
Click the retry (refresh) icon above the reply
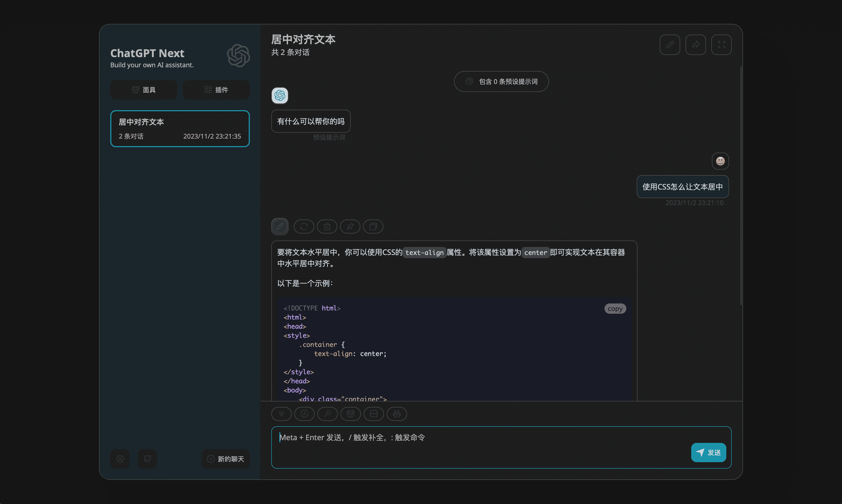click(x=303, y=227)
